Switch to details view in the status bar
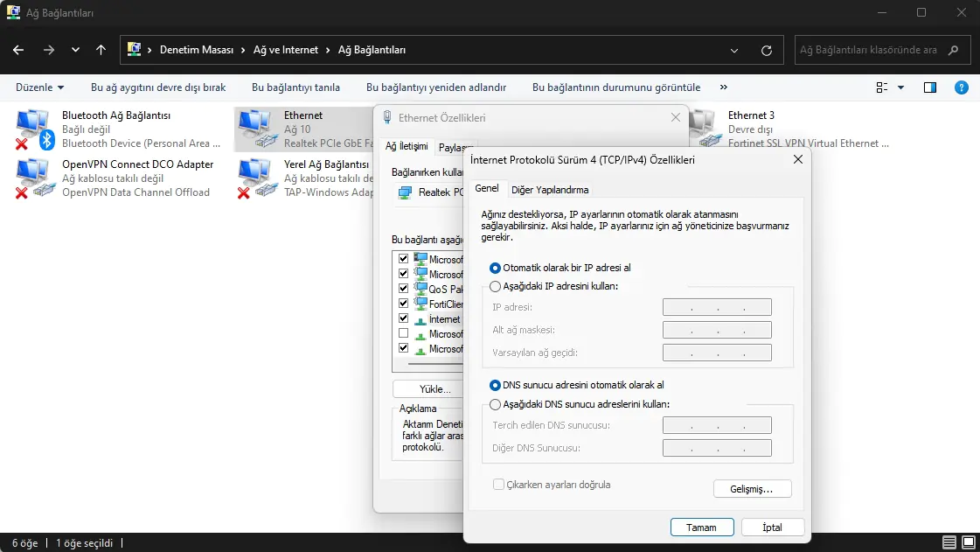 pos(948,542)
